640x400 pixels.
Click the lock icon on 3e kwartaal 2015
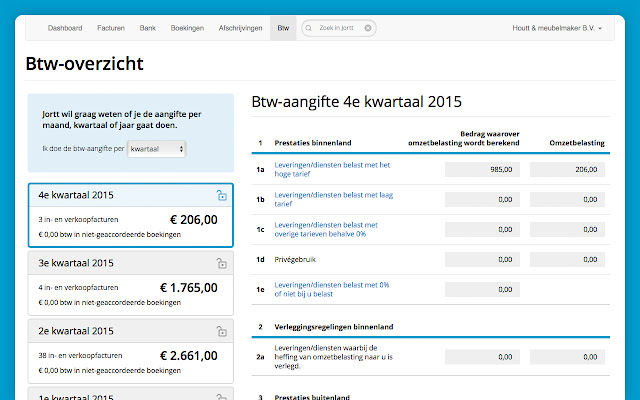221,263
